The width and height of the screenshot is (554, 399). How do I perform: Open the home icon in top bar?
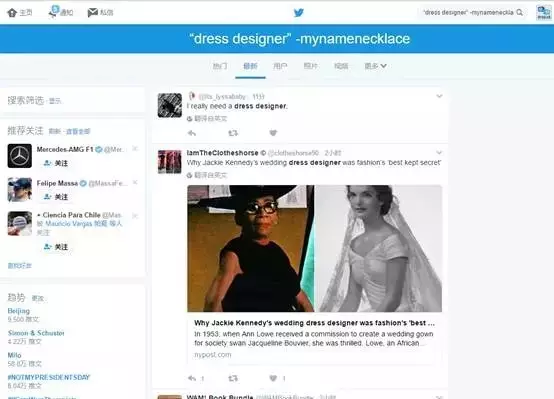[12, 13]
